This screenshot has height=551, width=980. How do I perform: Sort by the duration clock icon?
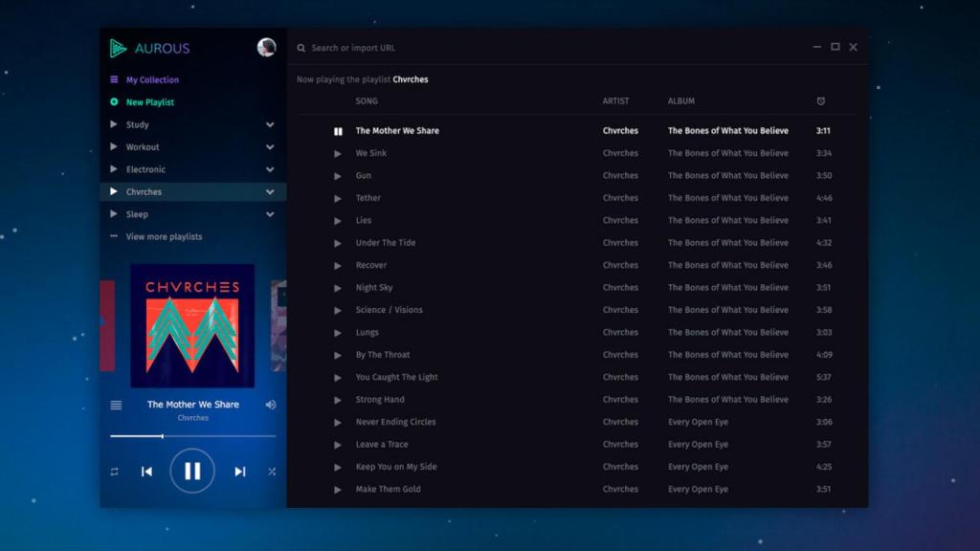821,101
